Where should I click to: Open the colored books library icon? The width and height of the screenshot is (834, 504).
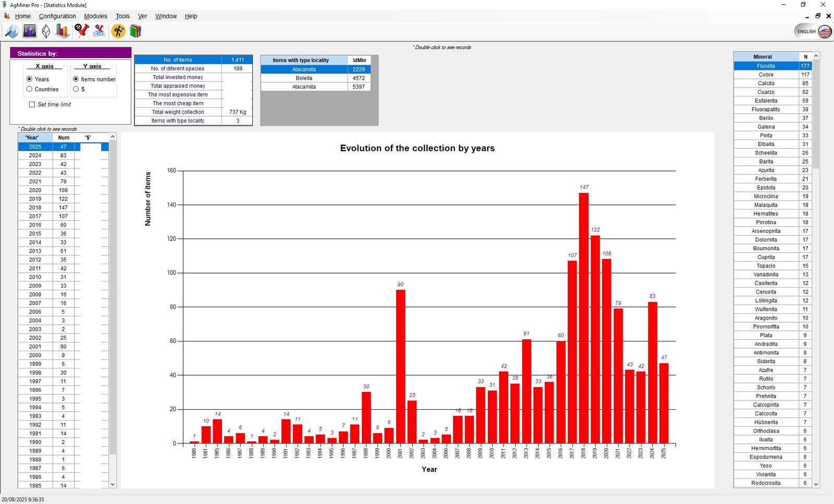(136, 31)
